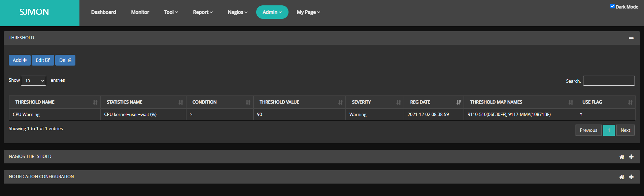Sort table by Reg Date sort icon
Viewport: 644px width, 196px height.
[459, 102]
